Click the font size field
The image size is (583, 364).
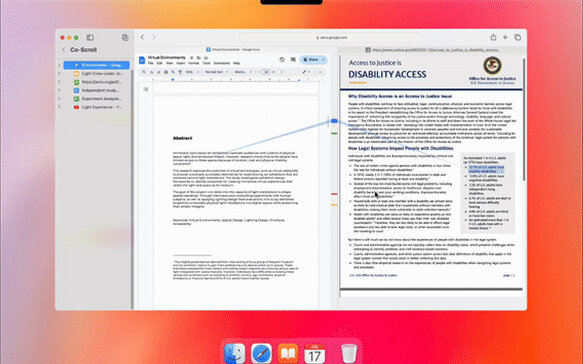click(266, 72)
